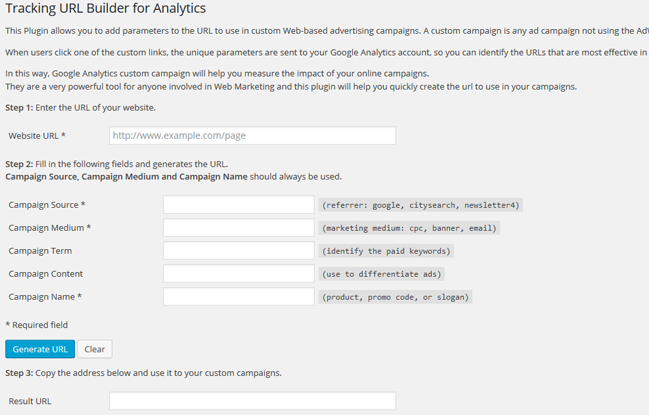Screen dimensions: 649x415
Task: Click the Campaign Content label
Action: tap(46, 274)
